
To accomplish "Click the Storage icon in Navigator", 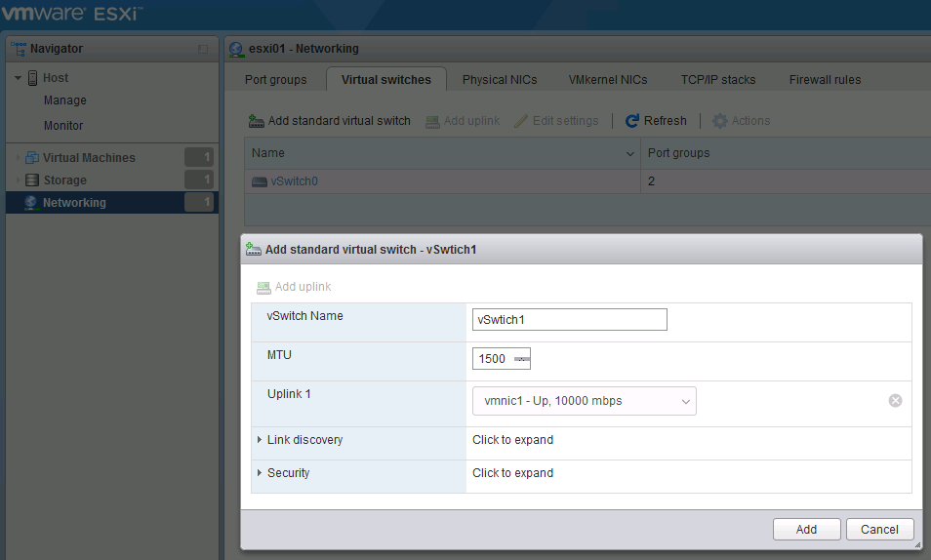I will pyautogui.click(x=32, y=180).
